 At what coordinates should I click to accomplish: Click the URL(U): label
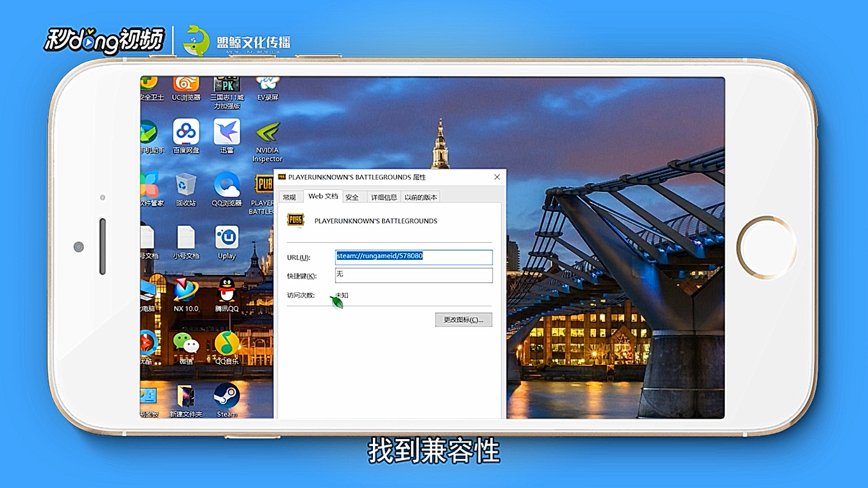pos(299,257)
